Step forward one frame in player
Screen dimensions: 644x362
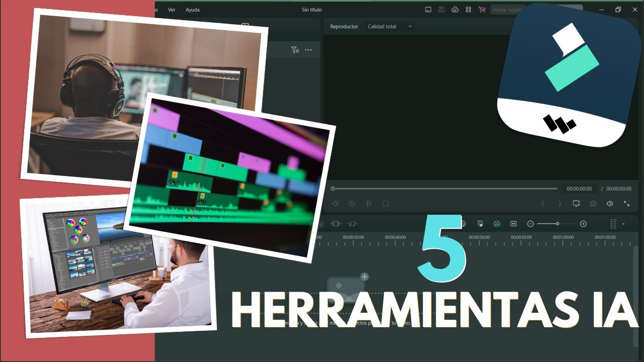[x=352, y=204]
